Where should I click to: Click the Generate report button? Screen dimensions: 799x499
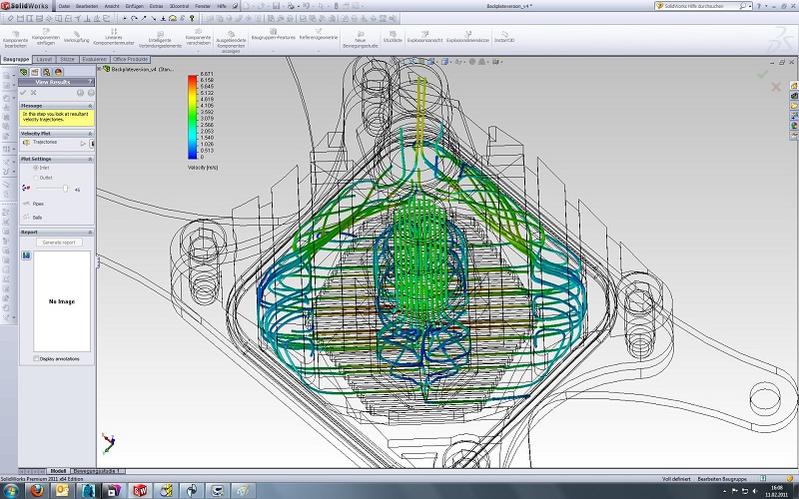[59, 243]
